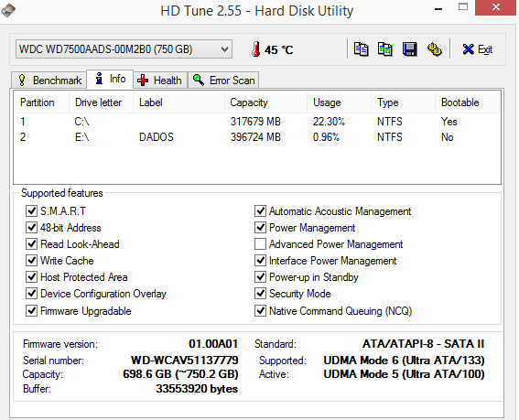
Task: Select partition 1 C:\ row
Action: pos(256,122)
